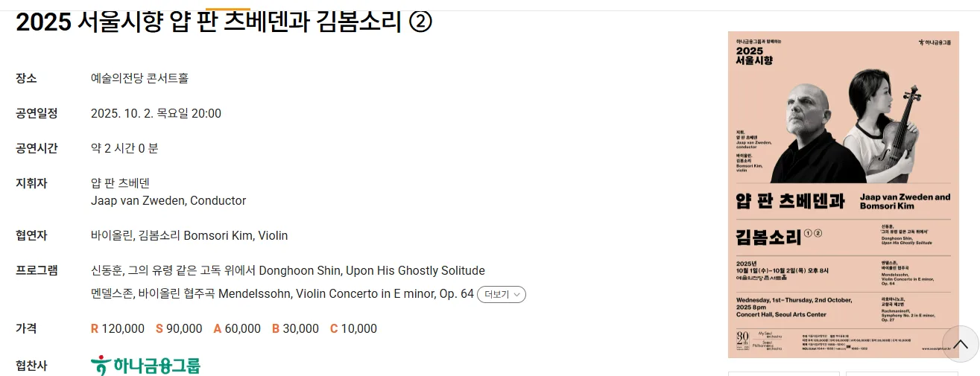Click the circled ② symbol in the title
This screenshot has width=980, height=376.
(421, 22)
